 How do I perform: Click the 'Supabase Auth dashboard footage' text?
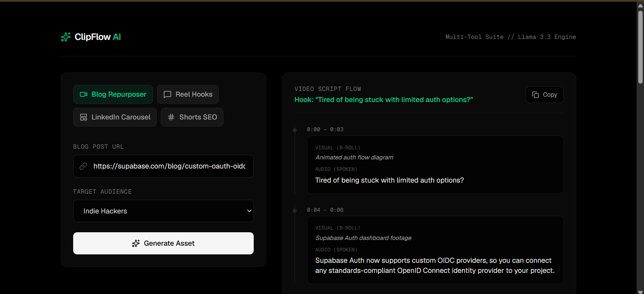(363, 238)
